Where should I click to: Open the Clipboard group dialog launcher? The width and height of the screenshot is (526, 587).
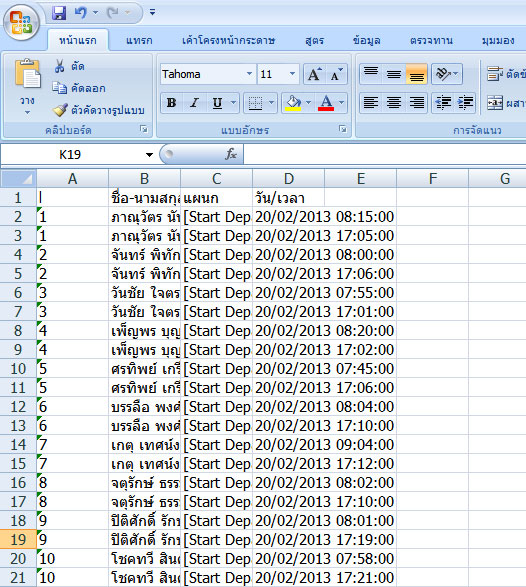click(144, 130)
